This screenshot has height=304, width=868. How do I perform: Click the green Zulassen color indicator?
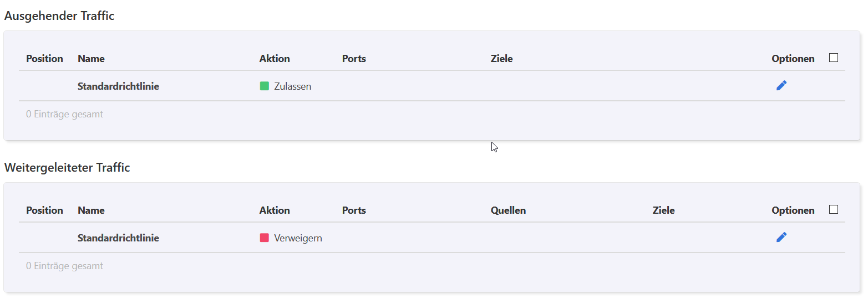click(x=265, y=86)
